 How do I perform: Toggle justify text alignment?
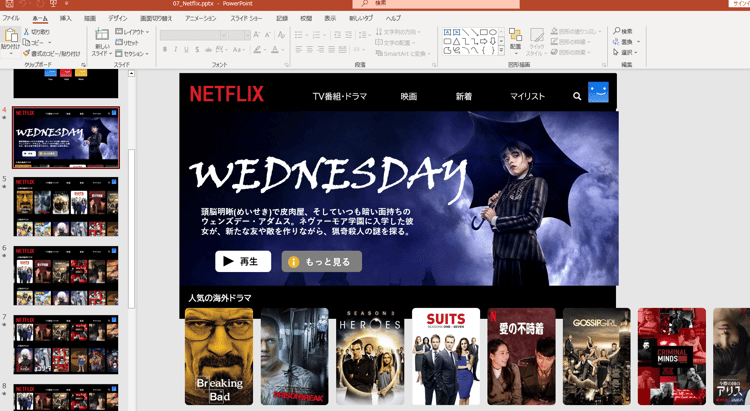pos(331,49)
